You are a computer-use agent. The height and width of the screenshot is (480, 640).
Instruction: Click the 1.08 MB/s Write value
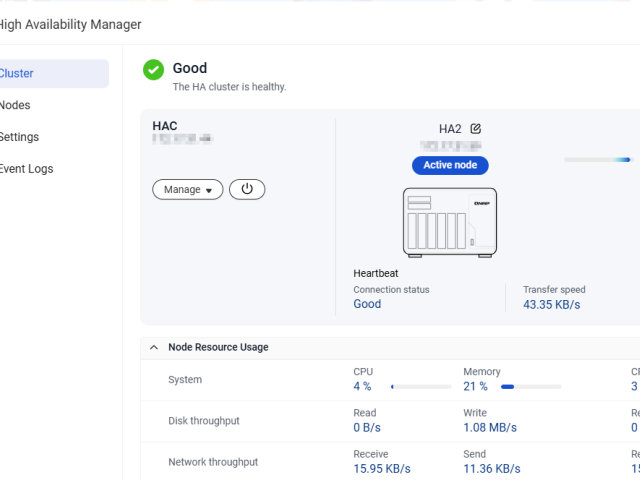[490, 428]
